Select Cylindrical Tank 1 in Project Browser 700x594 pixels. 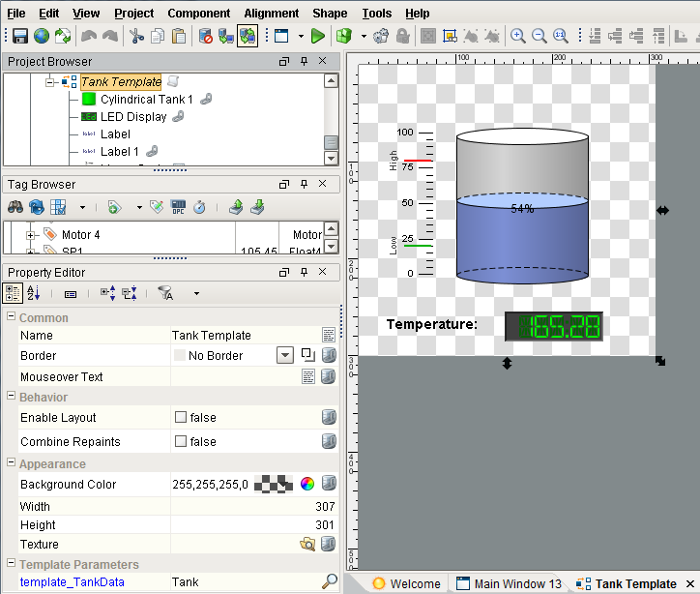click(146, 100)
